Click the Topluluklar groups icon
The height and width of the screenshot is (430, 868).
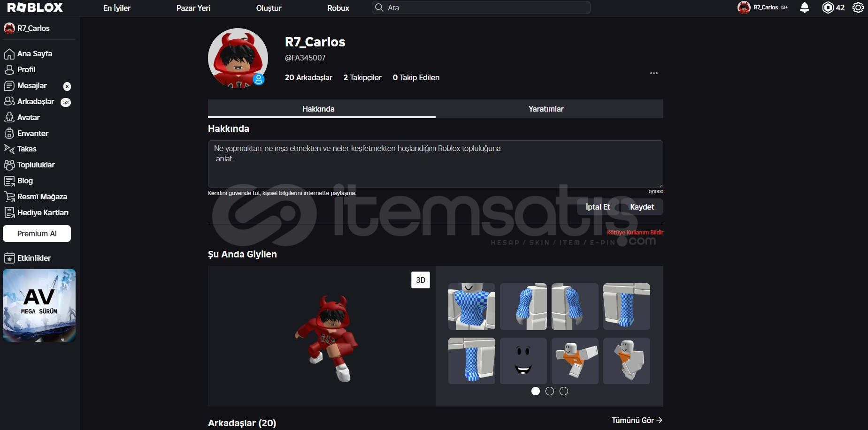[9, 165]
